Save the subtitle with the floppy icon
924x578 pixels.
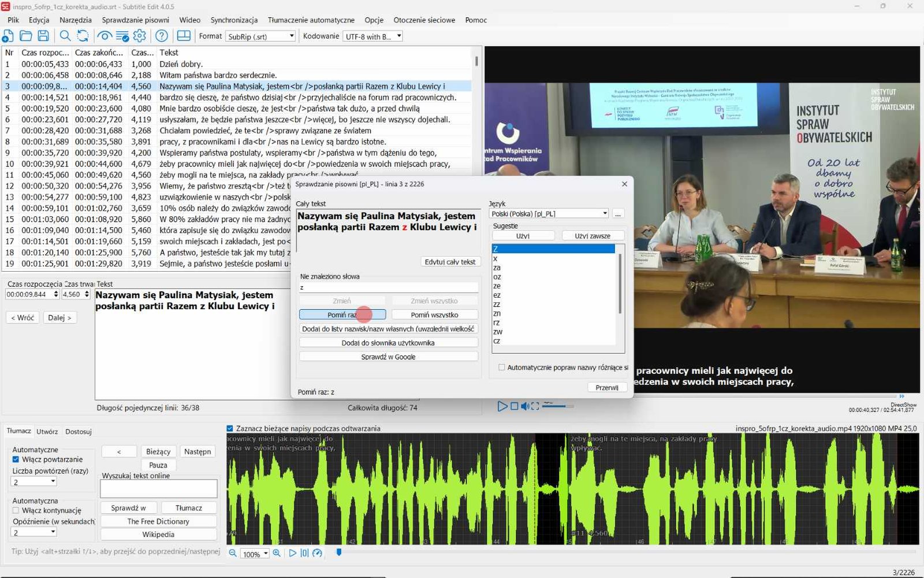(43, 36)
